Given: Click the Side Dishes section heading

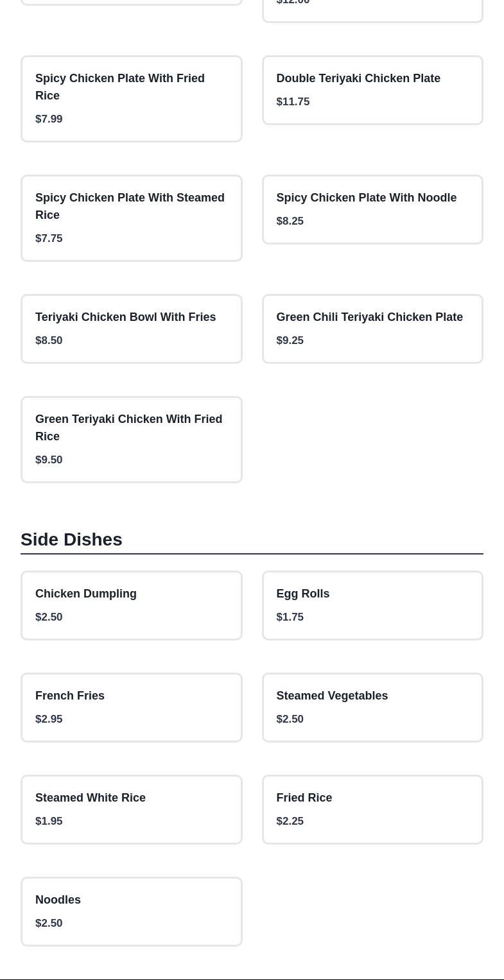Looking at the screenshot, I should (71, 539).
